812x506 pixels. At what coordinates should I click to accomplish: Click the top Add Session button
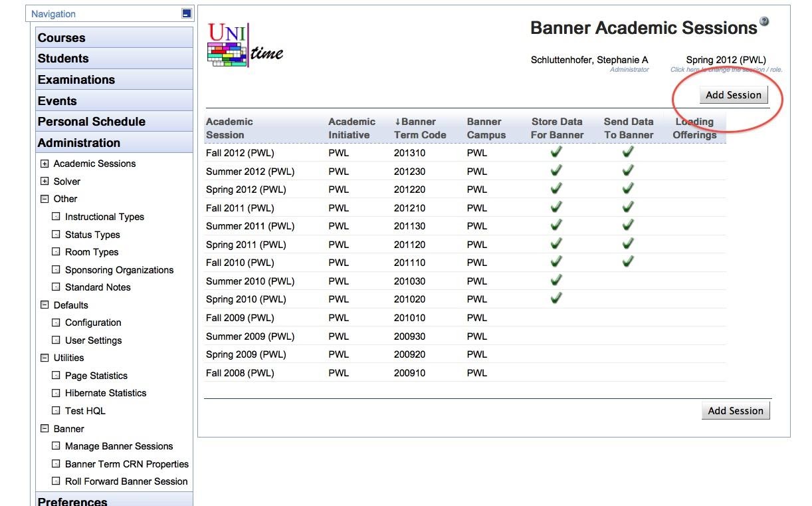734,95
